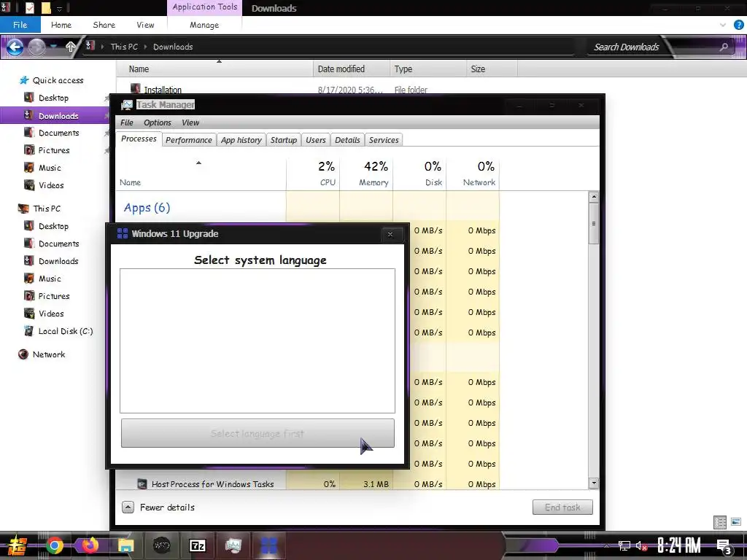Click the Task Manager scrollbar thumb
This screenshot has height=560, width=747.
594,223
